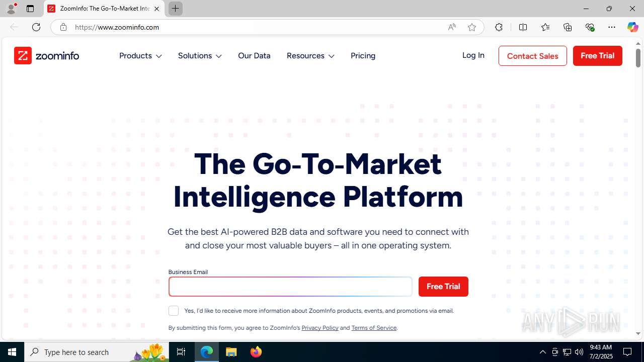Open Settings and more ellipsis menu
This screenshot has width=644, height=362.
[x=612, y=27]
